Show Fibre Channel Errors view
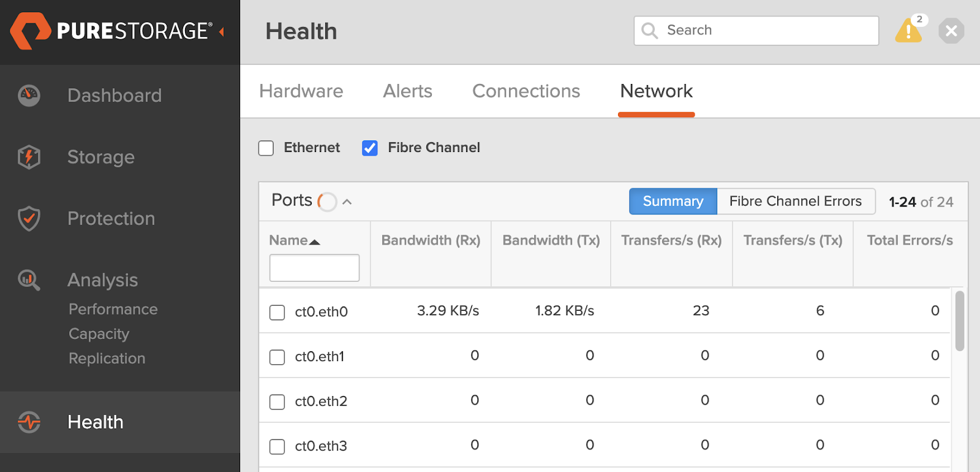This screenshot has height=472, width=980. 796,201
